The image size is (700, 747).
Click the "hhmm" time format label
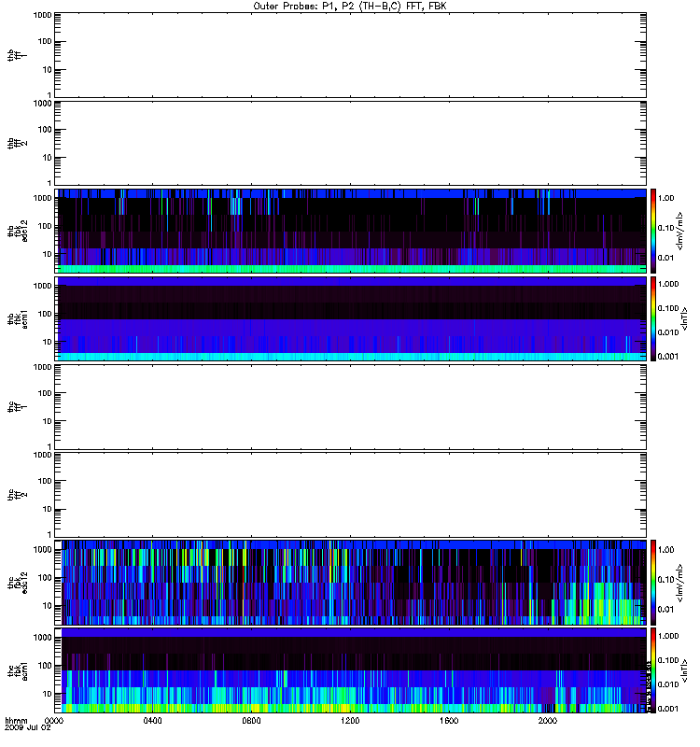tap(16, 721)
